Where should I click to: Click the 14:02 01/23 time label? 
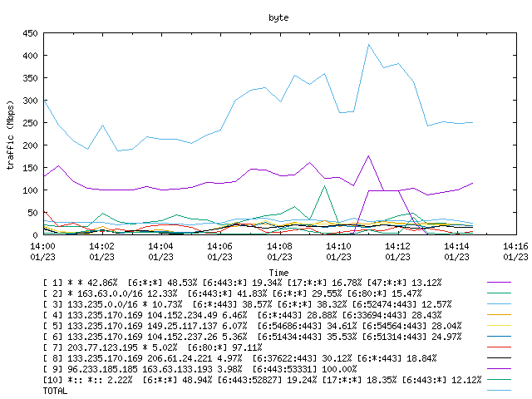(101, 251)
